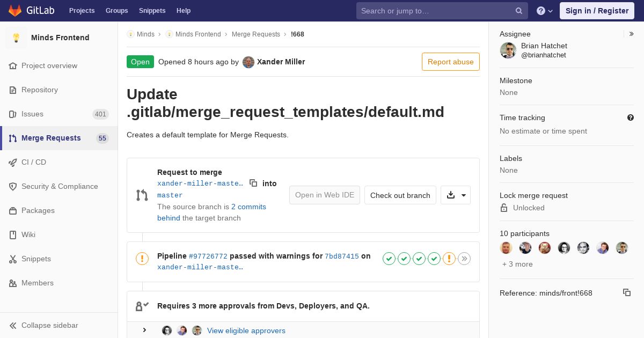The width and height of the screenshot is (644, 338).
Task: Click the skipped last pipeline stage icon
Action: [x=464, y=259]
